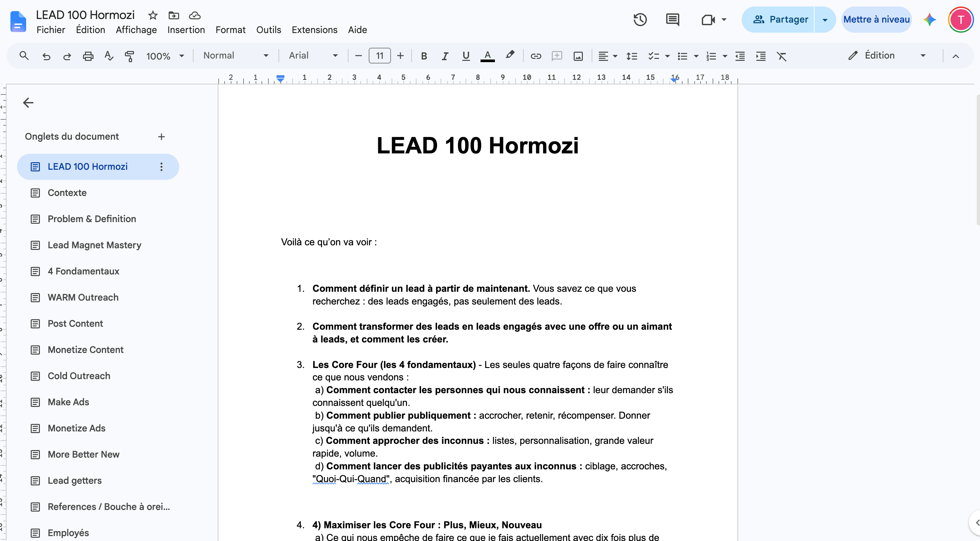Open options for LEAD 100 Hormozi tab
The image size is (980, 541).
click(161, 167)
